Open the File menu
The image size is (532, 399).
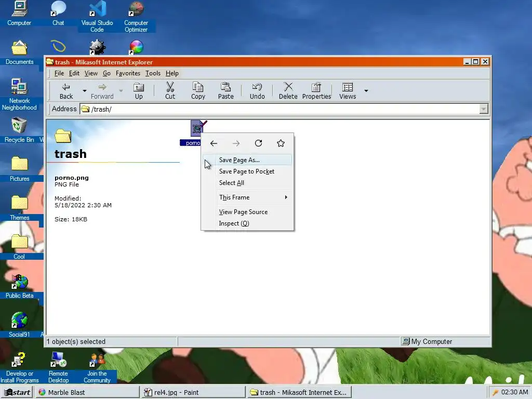[59, 73]
